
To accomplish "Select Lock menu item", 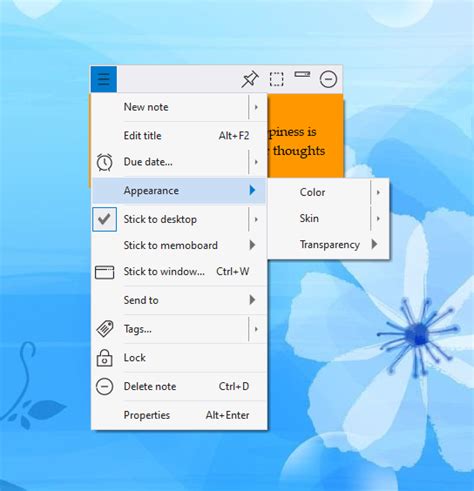I will coord(179,358).
